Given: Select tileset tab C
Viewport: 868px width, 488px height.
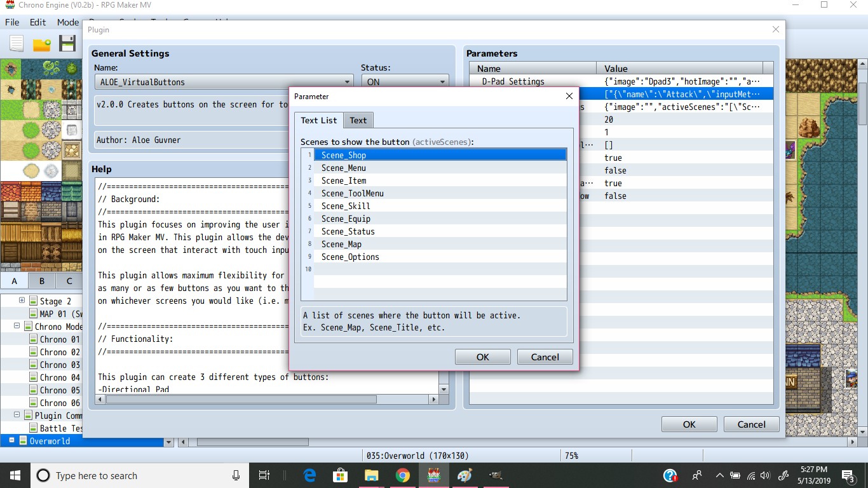Looking at the screenshot, I should point(69,281).
